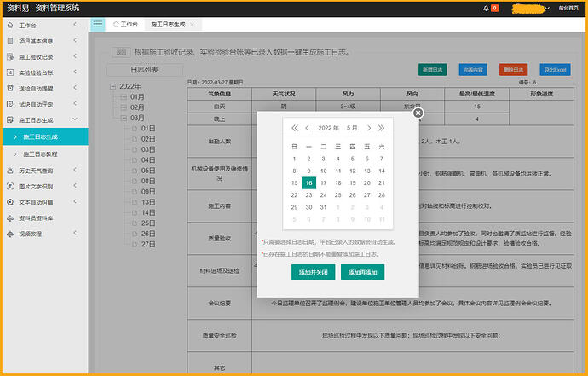Click the 视频教程 sidebar icon

[x=9, y=234]
